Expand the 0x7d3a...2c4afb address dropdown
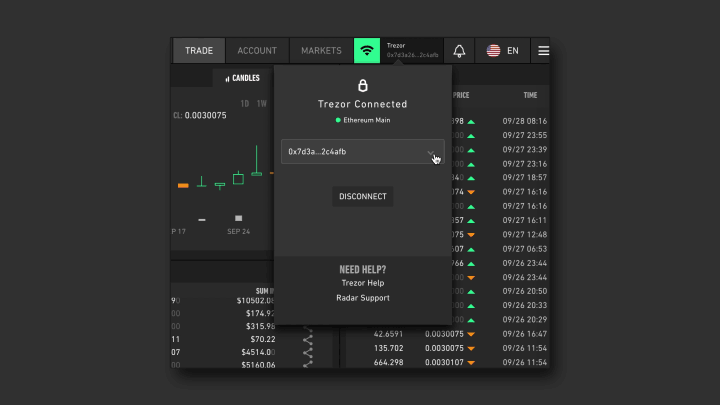This screenshot has width=720, height=405. coord(363,152)
